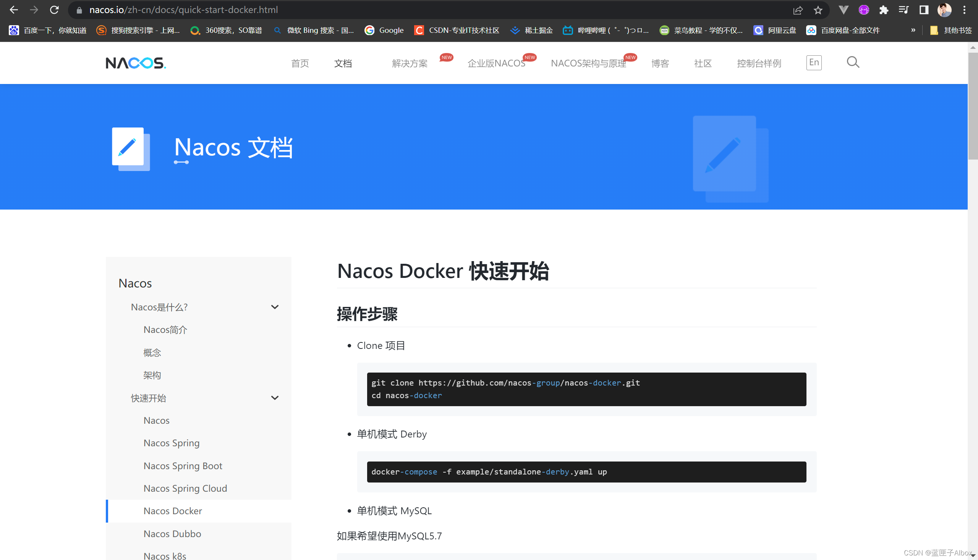
Task: Click the Nacos site search magnifier icon
Action: click(x=853, y=62)
